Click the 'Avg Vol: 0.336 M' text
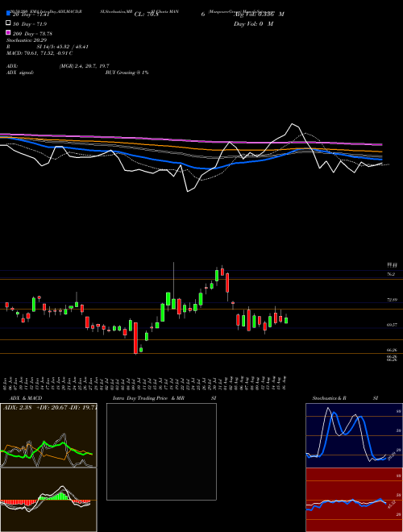 pos(259,15)
